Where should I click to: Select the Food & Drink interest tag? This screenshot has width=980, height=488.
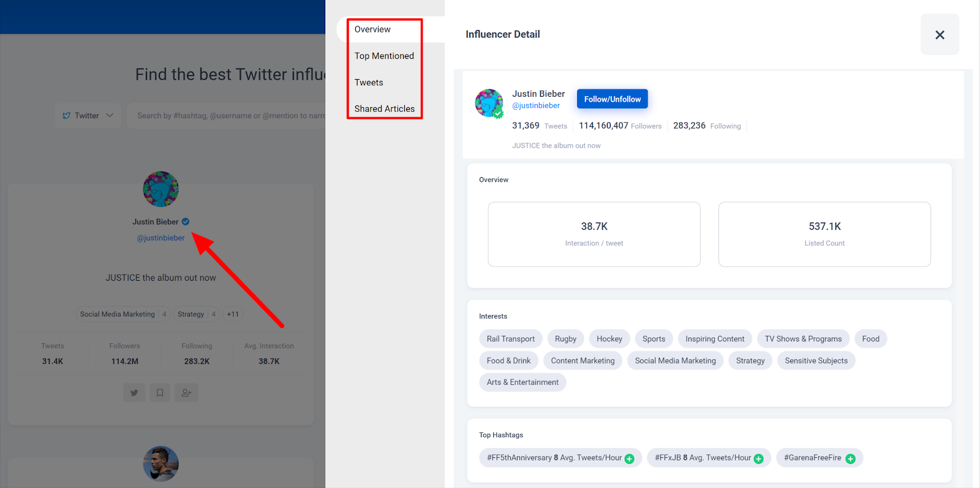click(x=509, y=360)
